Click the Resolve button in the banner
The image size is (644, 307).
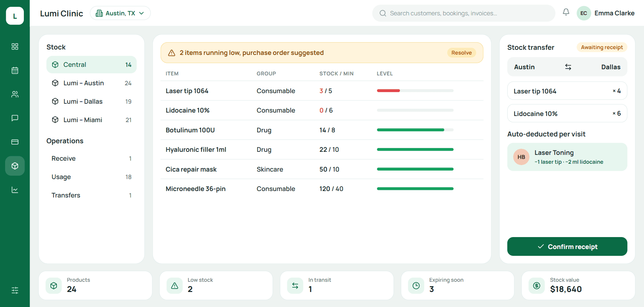pos(461,53)
